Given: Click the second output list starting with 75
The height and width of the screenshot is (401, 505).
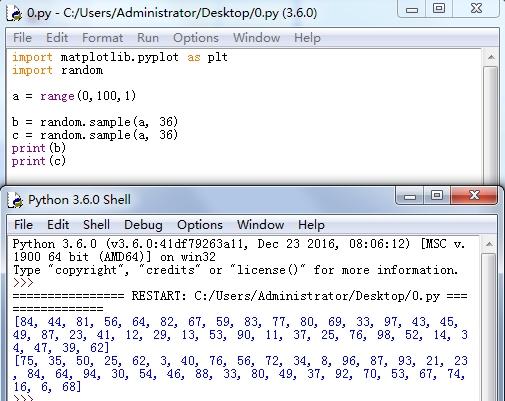Looking at the screenshot, I should (x=240, y=374).
